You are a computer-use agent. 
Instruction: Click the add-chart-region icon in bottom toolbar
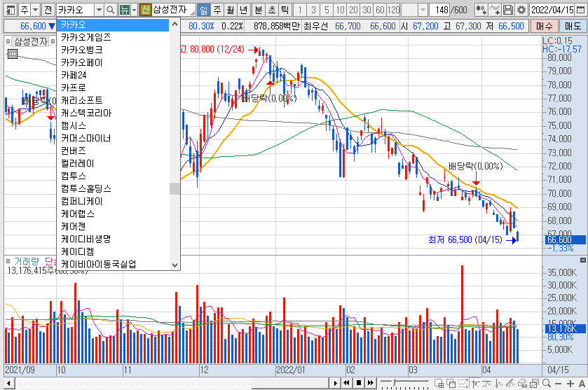439,383
